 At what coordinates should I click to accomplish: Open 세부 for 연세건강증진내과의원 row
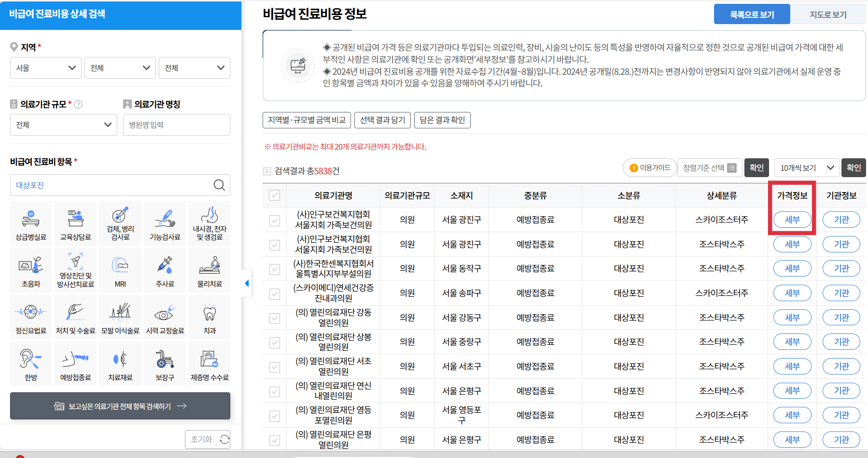792,293
